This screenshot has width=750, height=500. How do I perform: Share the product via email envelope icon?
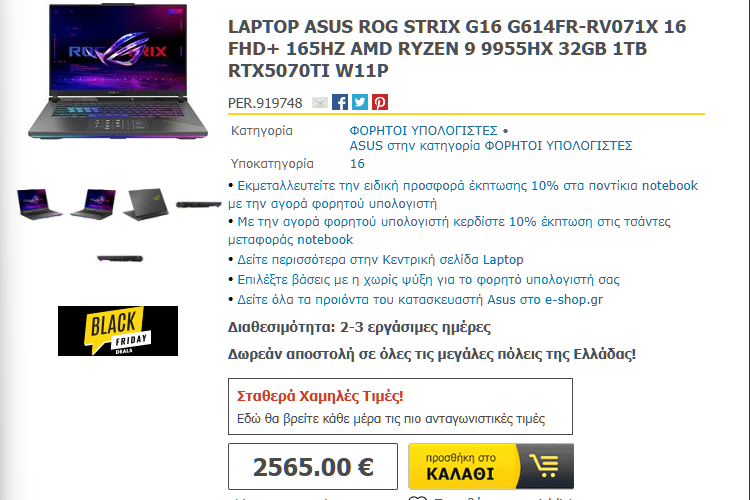tap(320, 102)
